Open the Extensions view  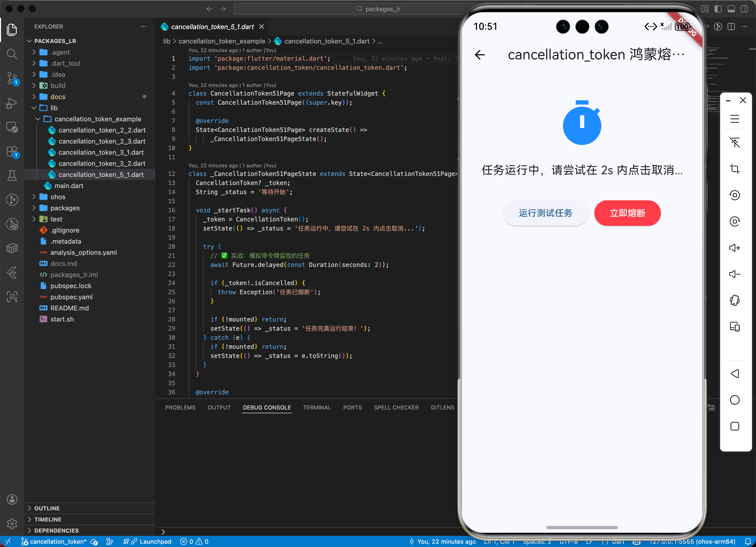(12, 151)
